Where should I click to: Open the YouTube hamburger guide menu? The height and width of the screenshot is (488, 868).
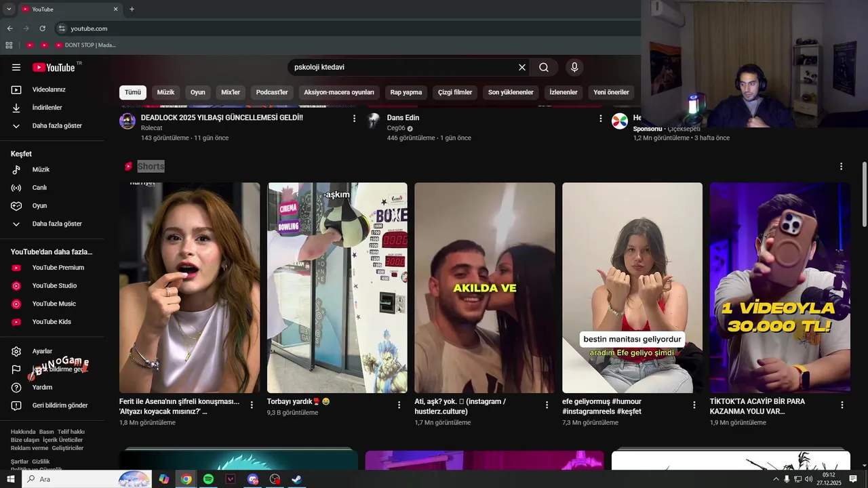coord(16,67)
